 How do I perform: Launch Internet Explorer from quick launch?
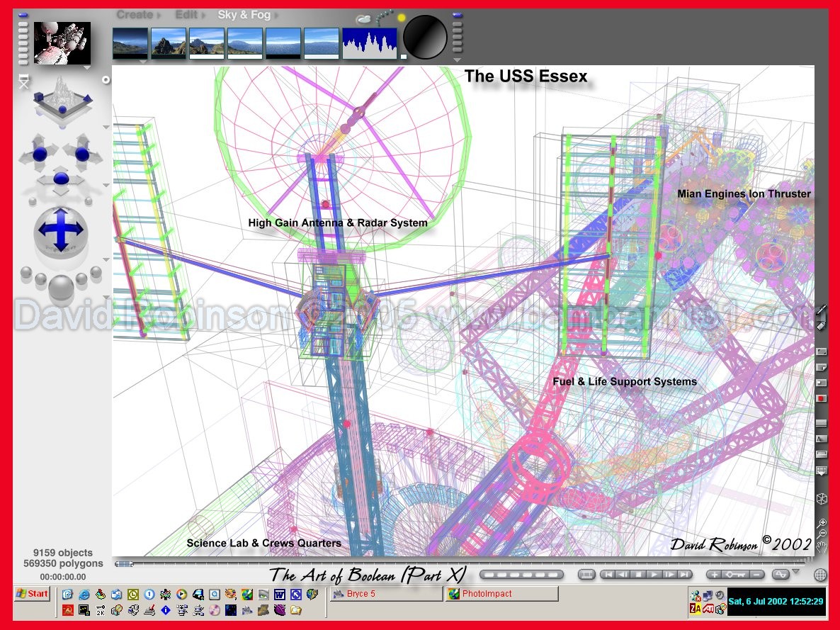(x=84, y=594)
